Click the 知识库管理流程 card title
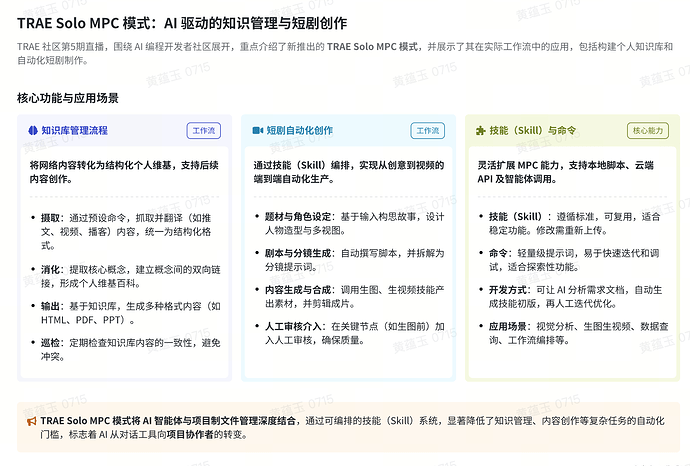Viewport: 690px width, 466px height. 74,131
